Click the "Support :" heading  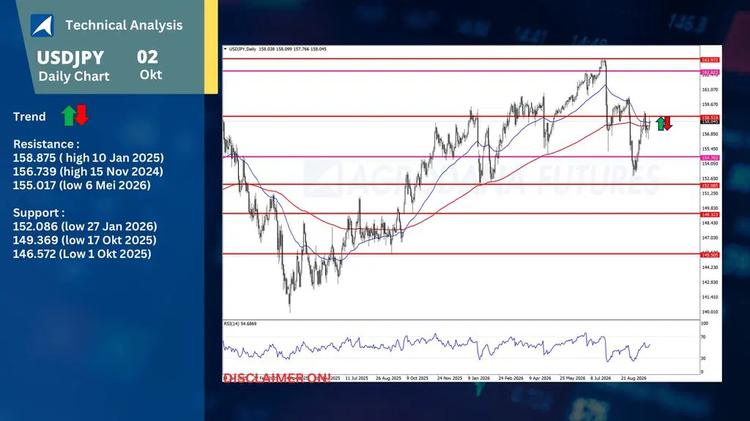click(39, 213)
